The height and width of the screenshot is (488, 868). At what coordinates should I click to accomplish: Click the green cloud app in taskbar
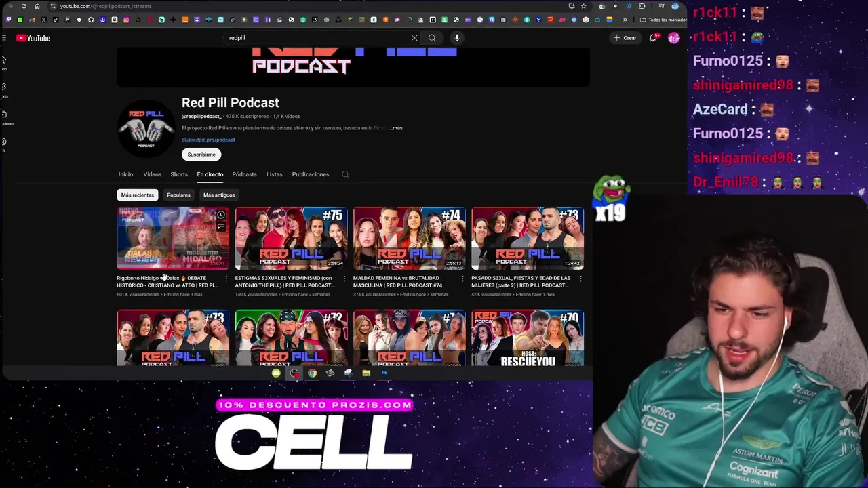point(276,373)
